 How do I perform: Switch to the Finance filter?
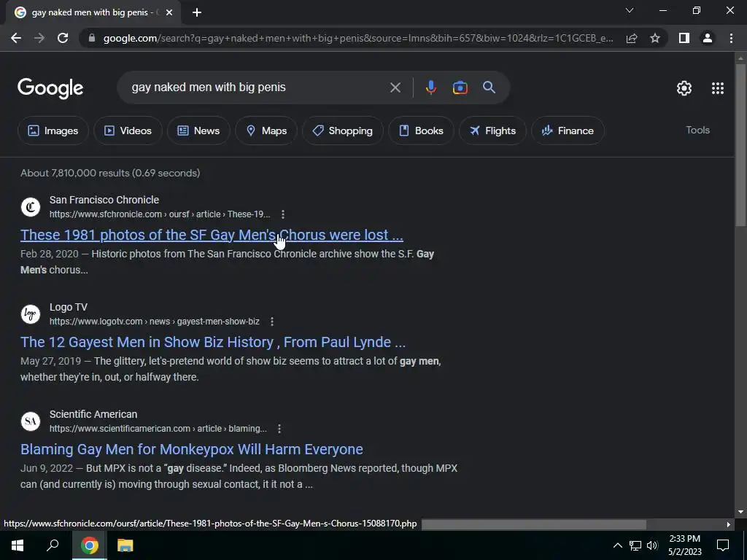[x=568, y=131]
